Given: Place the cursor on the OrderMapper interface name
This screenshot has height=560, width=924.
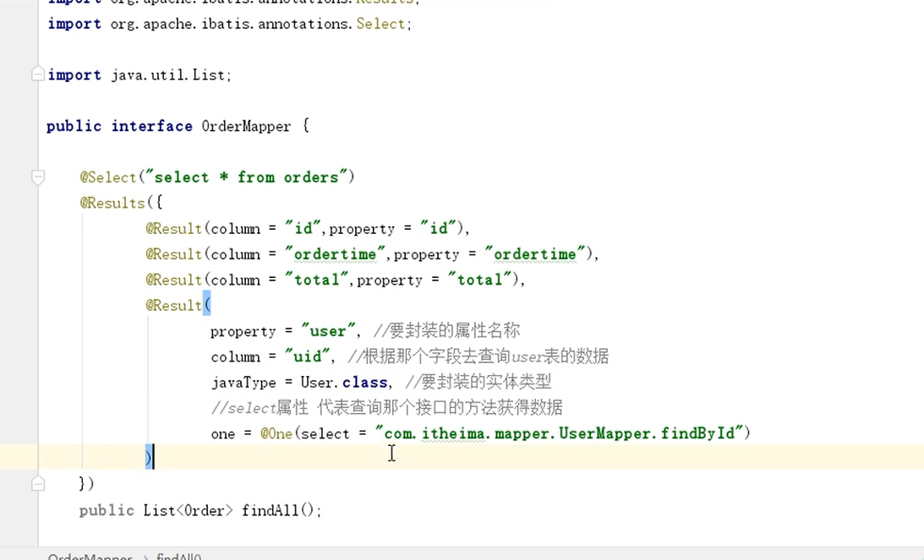Looking at the screenshot, I should click(x=246, y=126).
